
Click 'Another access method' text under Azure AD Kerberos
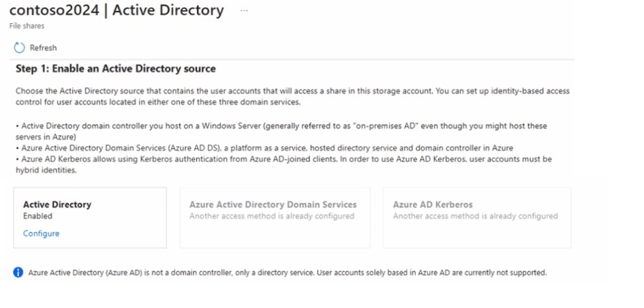475,216
